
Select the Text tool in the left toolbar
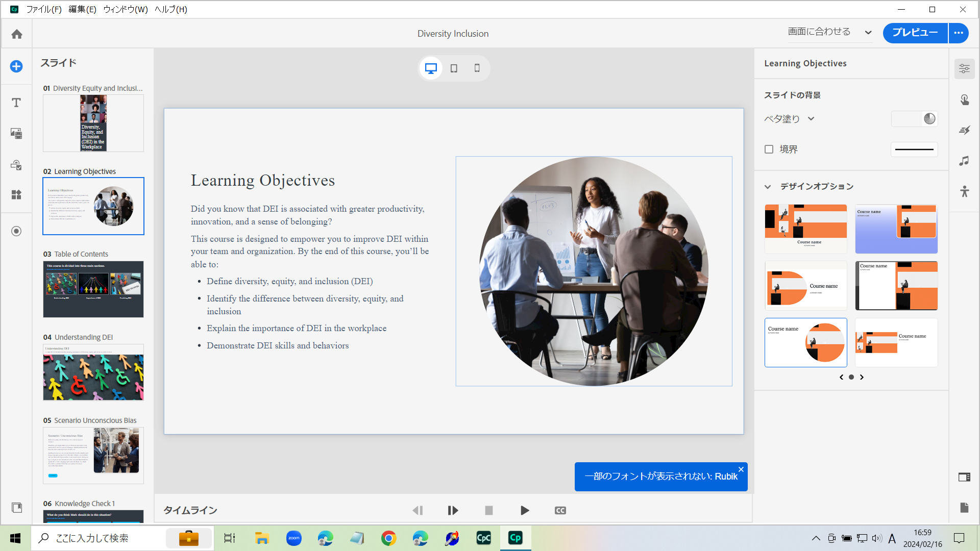point(16,103)
